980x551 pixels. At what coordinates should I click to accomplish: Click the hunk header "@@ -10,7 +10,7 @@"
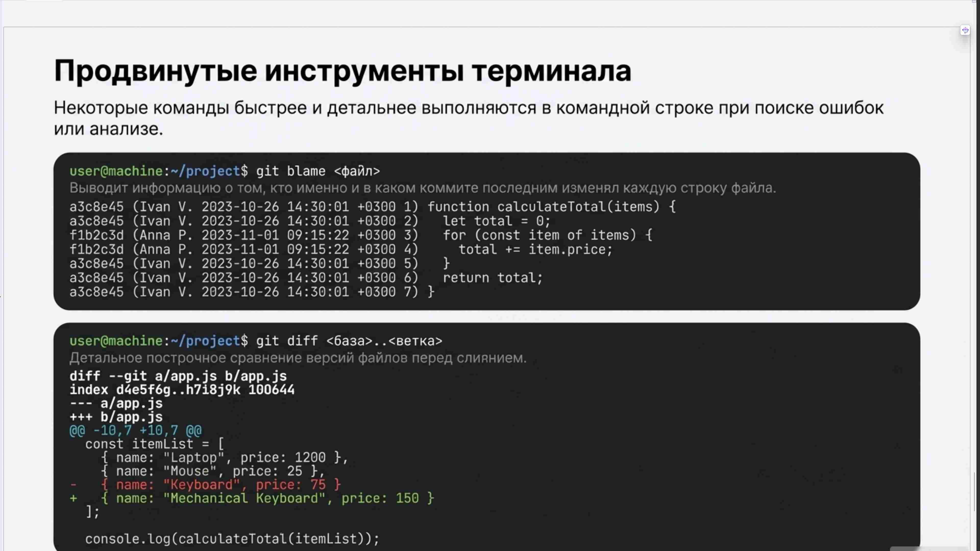pos(136,431)
